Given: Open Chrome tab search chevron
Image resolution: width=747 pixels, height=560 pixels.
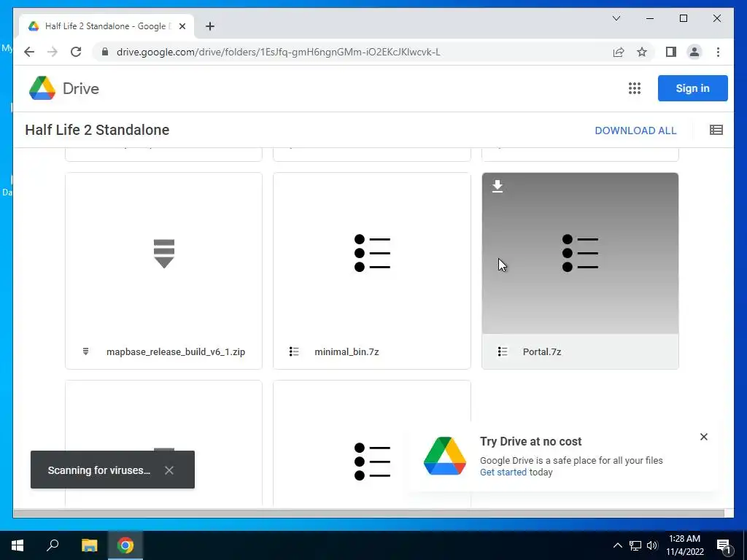Looking at the screenshot, I should pos(616,18).
